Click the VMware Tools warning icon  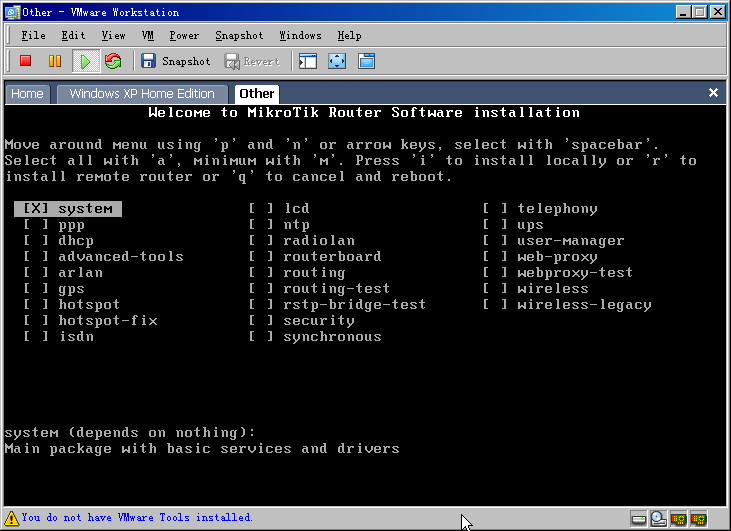click(12, 517)
